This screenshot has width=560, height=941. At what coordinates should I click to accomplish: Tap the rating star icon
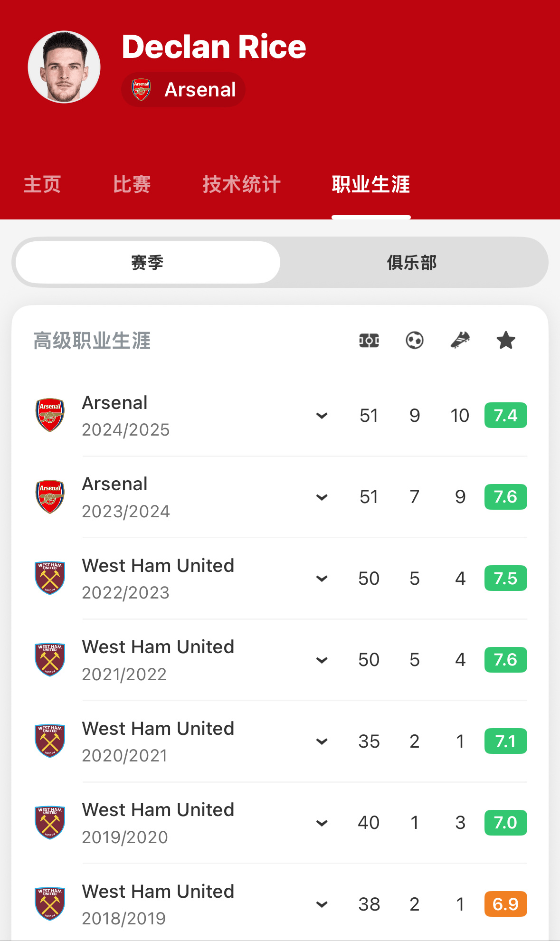pyautogui.click(x=506, y=340)
